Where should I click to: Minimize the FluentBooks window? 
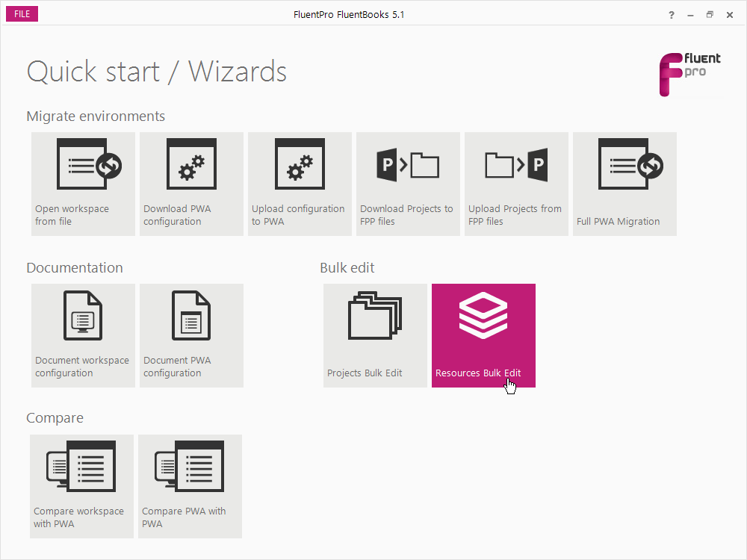690,15
